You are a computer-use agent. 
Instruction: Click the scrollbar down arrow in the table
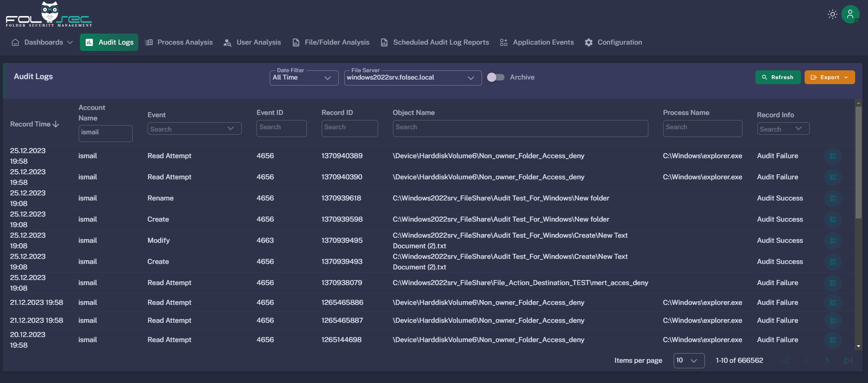click(x=858, y=347)
